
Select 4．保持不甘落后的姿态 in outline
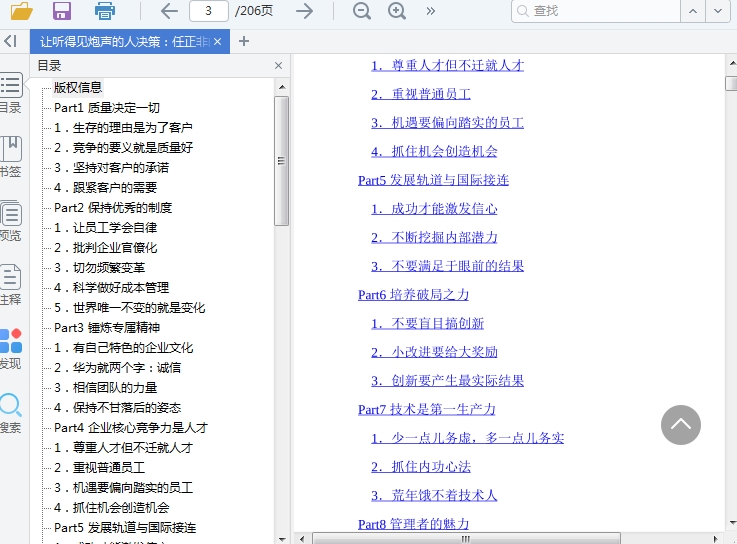pos(118,407)
